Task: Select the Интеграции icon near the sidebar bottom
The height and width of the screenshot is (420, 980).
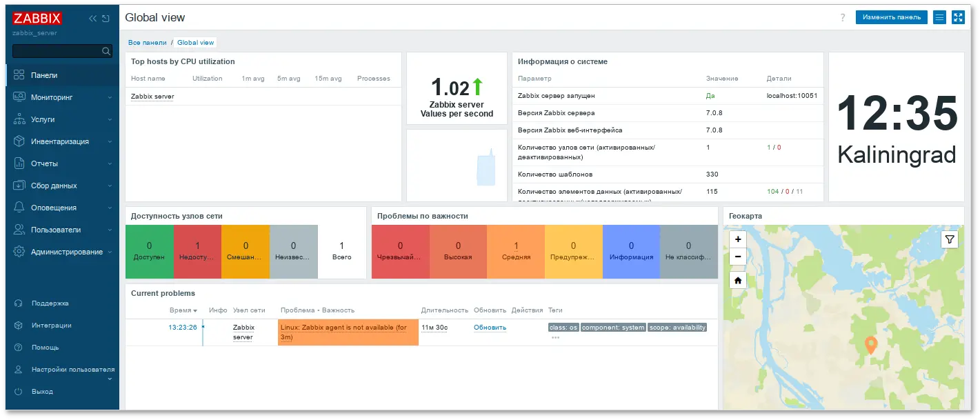Action: tap(19, 325)
